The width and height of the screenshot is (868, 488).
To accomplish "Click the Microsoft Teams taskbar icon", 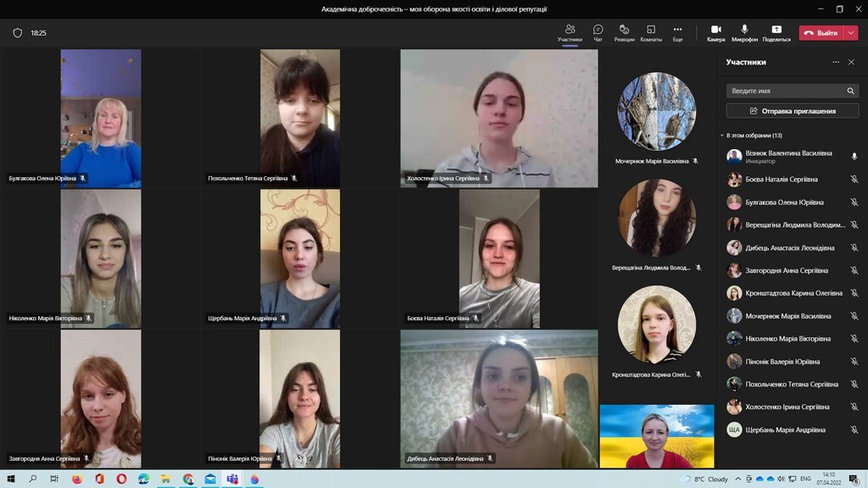I will (x=232, y=479).
